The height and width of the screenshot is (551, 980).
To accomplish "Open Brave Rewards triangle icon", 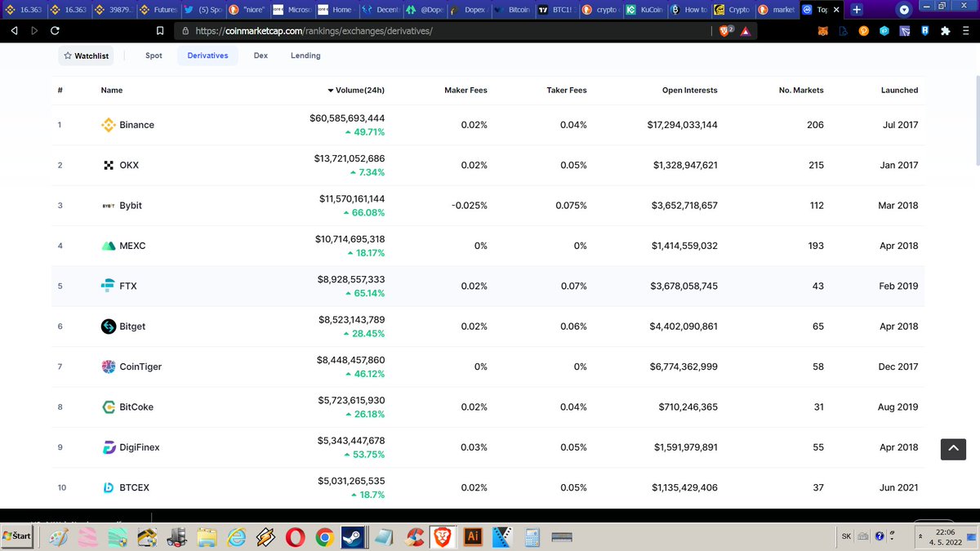I will (x=747, y=31).
